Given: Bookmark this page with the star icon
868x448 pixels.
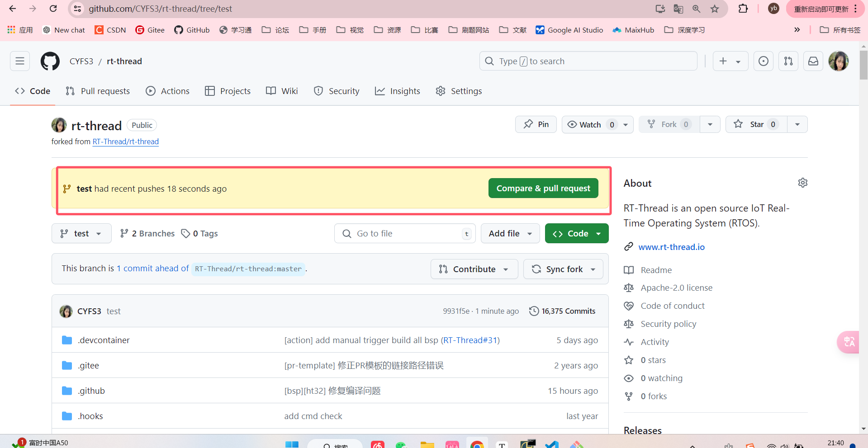Looking at the screenshot, I should coord(715,9).
